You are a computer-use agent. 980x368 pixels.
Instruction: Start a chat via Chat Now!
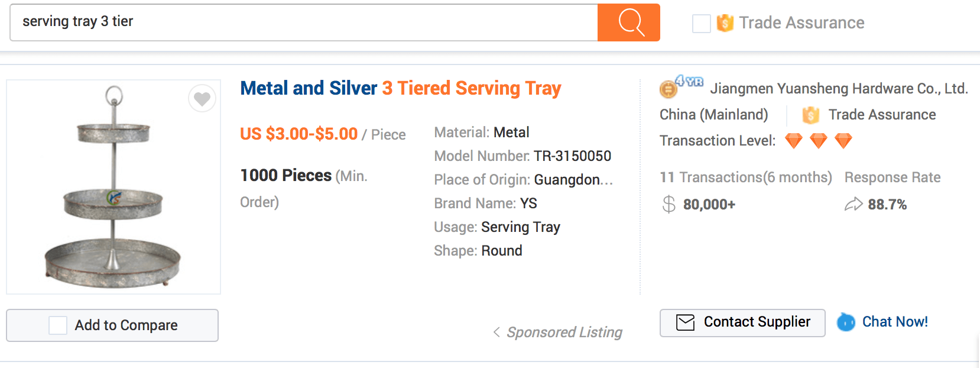click(x=895, y=322)
